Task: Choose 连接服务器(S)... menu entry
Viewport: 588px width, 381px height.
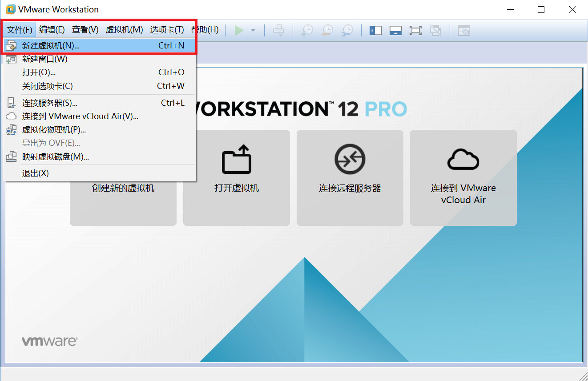Action: point(99,103)
